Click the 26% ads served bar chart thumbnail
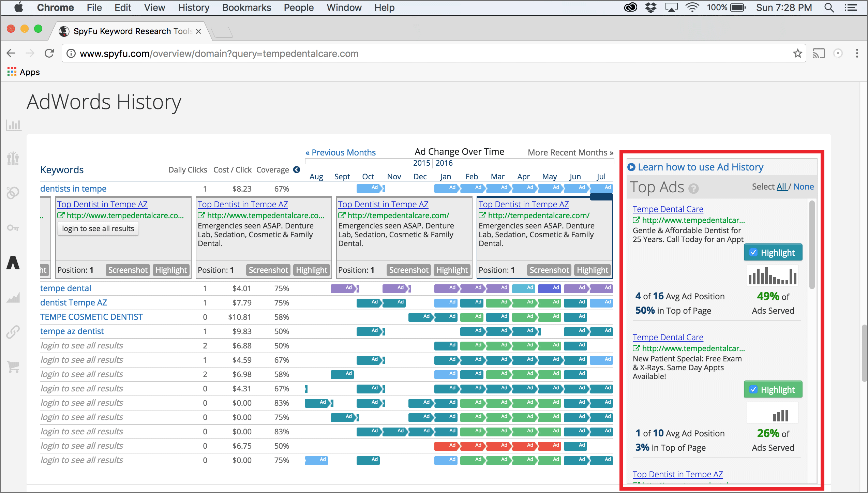Image resolution: width=868 pixels, height=493 pixels. (x=773, y=413)
